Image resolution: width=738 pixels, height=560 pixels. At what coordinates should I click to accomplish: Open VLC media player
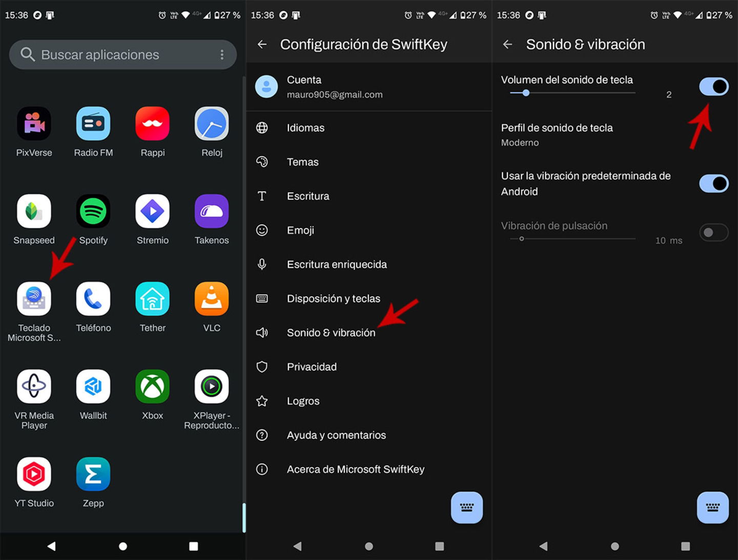click(x=212, y=299)
